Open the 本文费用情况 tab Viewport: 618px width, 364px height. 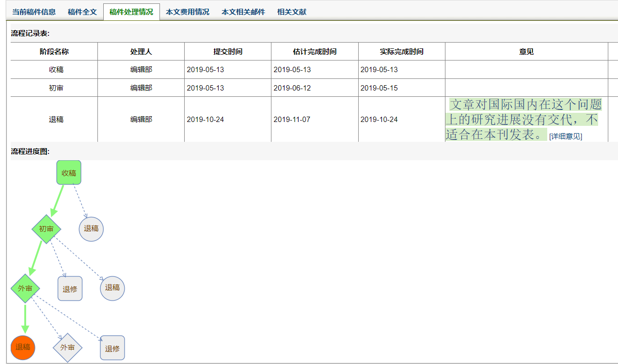coord(188,12)
